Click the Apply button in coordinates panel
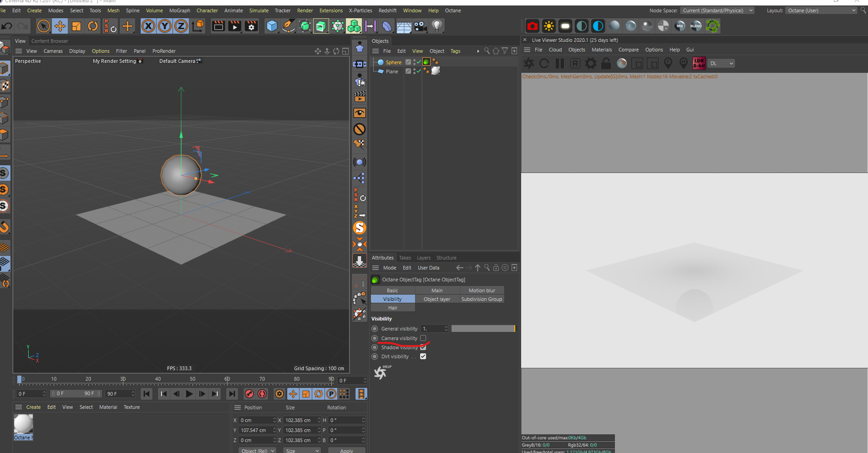 346,450
